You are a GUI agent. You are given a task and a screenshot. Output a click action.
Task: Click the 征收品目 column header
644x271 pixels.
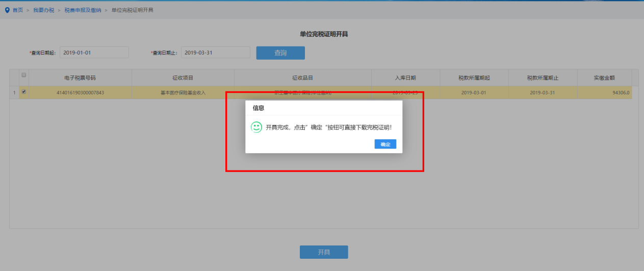coord(303,78)
